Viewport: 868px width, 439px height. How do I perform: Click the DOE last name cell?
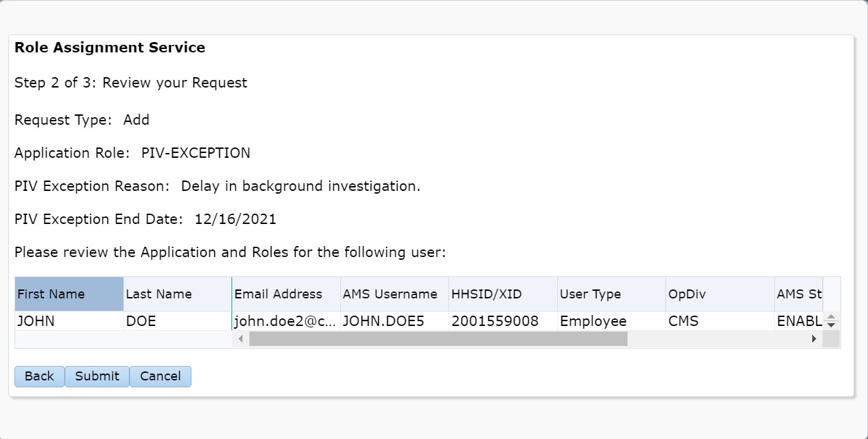point(177,321)
